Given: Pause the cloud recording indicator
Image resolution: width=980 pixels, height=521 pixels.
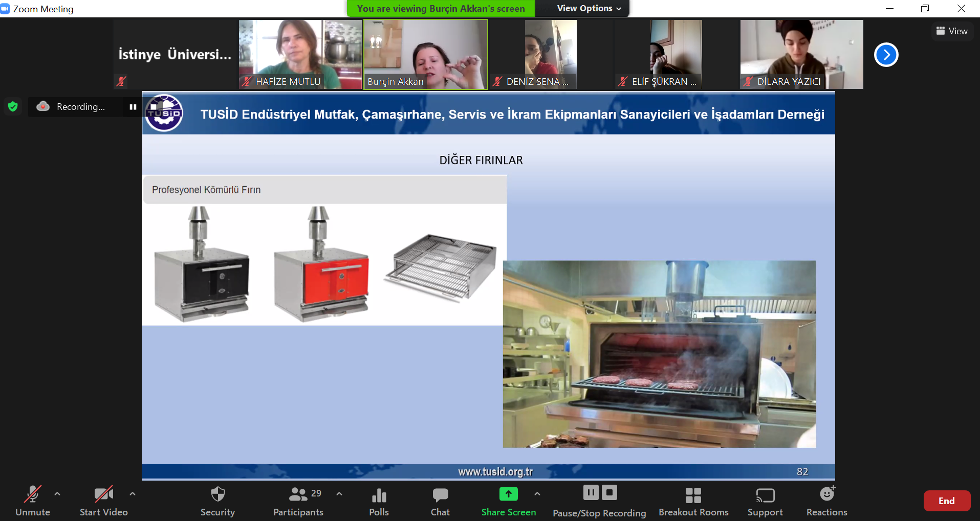Looking at the screenshot, I should click(133, 107).
